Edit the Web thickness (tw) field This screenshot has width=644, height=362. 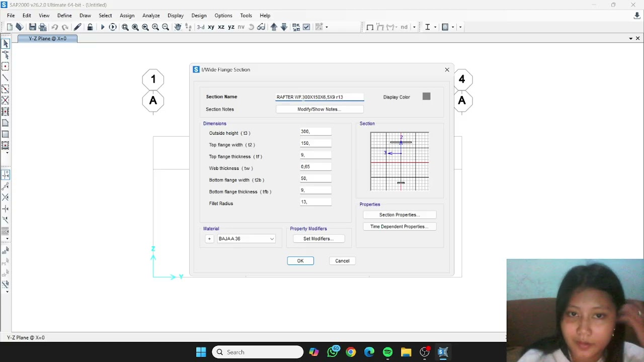point(316,167)
